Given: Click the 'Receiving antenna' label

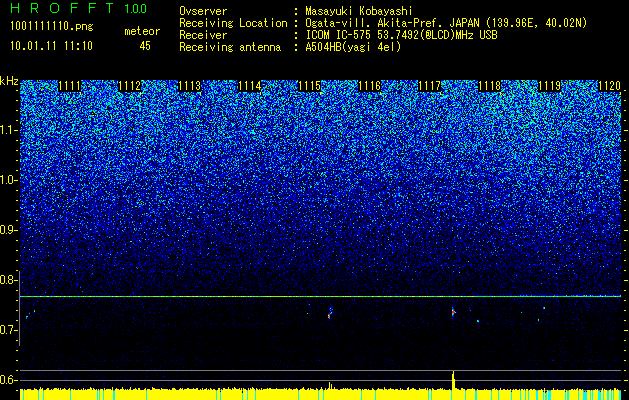Looking at the screenshot, I should click(x=230, y=47).
